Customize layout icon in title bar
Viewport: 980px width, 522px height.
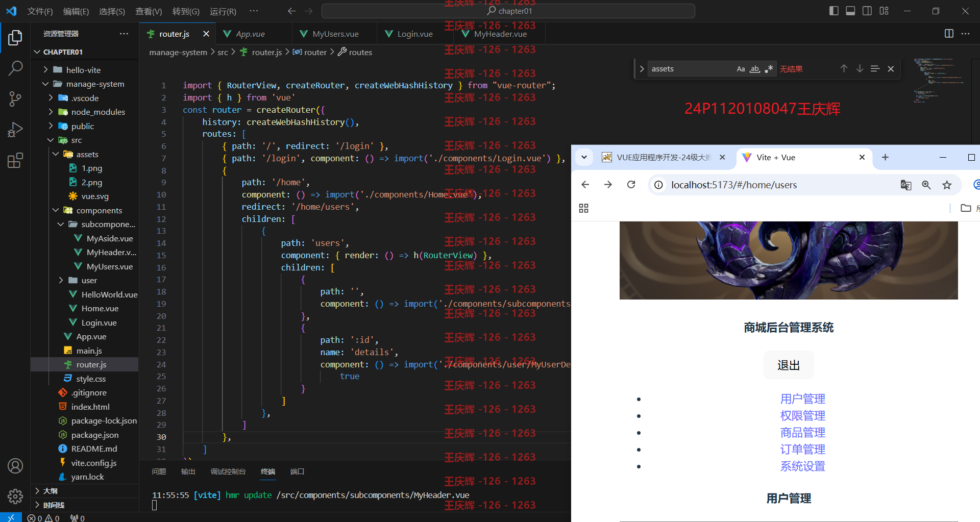(884, 11)
